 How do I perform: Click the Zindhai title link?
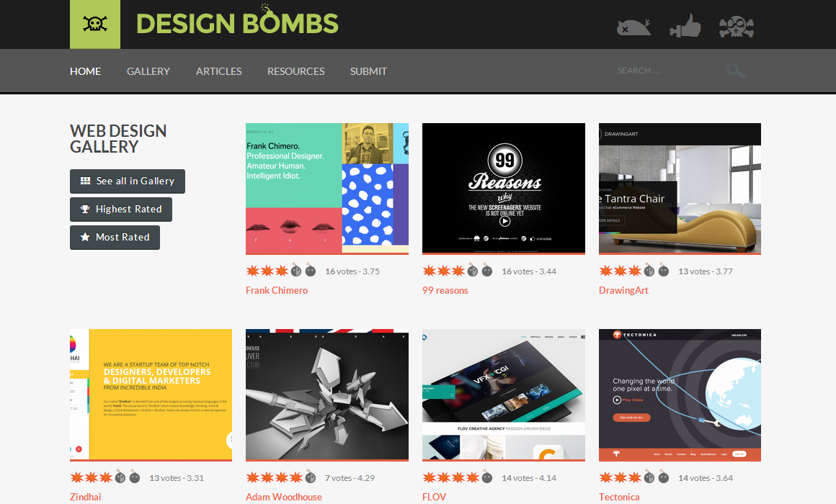pos(85,497)
